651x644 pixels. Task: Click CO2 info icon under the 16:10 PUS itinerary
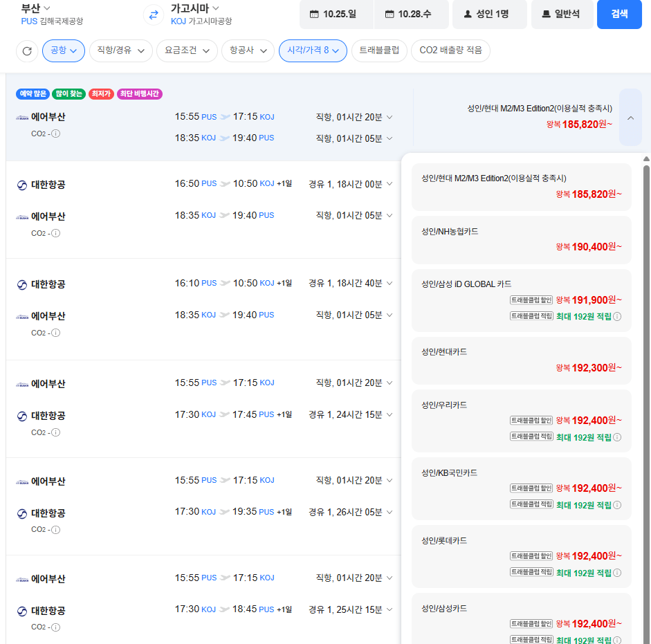tap(55, 333)
